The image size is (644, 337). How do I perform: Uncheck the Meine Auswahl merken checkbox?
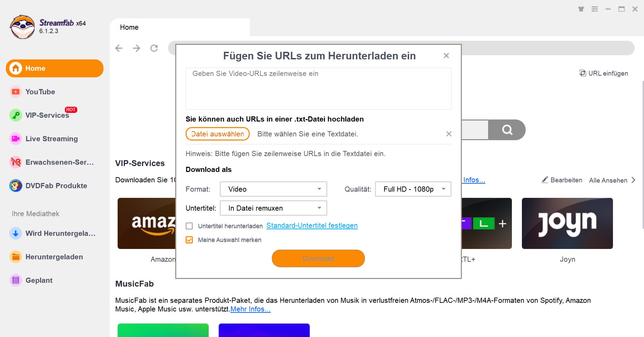click(x=189, y=240)
